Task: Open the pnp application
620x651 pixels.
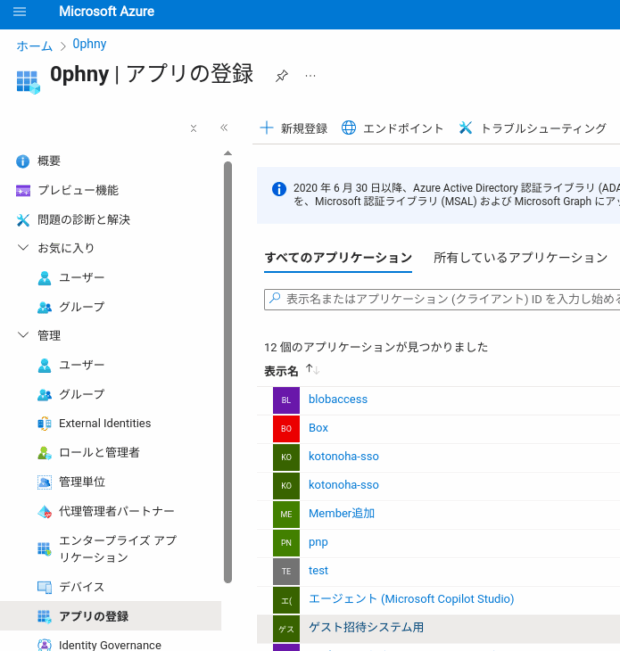Action: [x=318, y=543]
